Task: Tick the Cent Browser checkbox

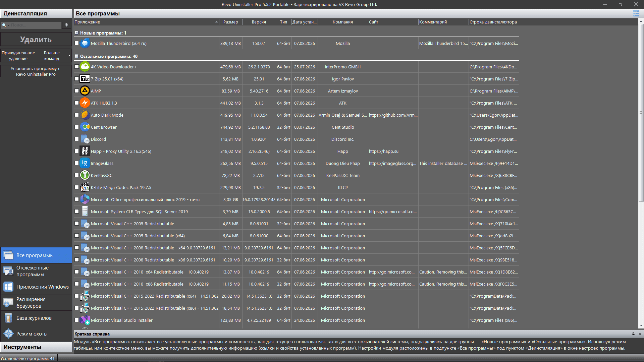Action: click(76, 127)
